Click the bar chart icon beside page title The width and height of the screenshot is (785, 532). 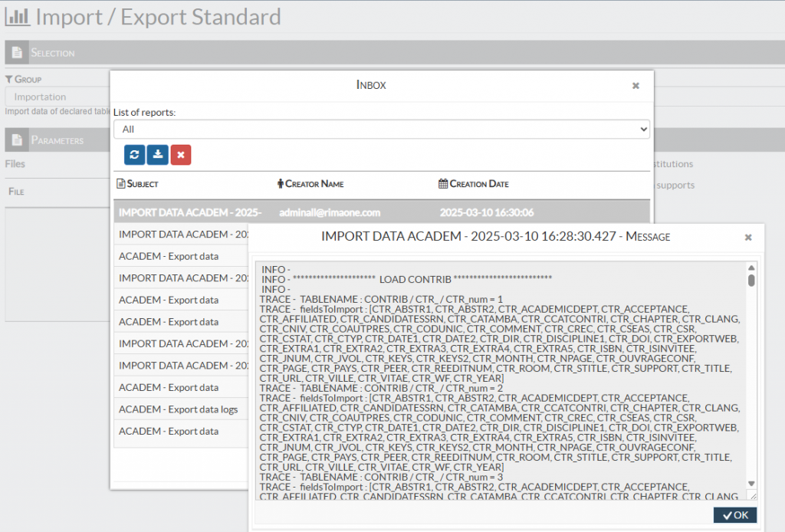pos(18,16)
